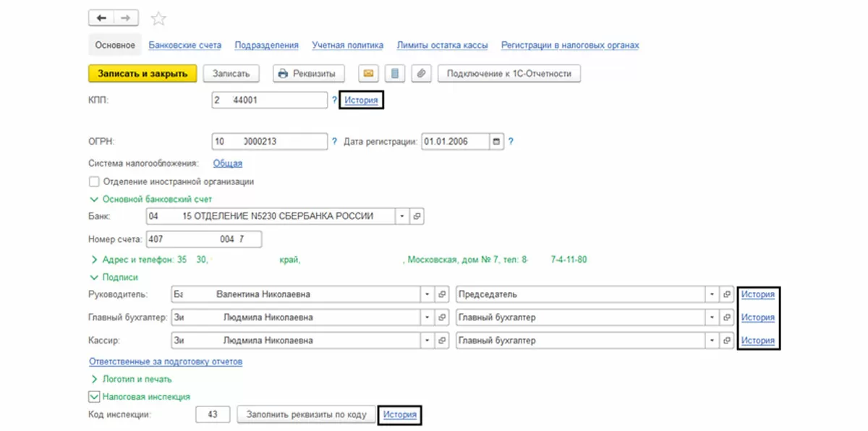Click the back navigation arrow
This screenshot has height=431, width=868.
click(x=101, y=18)
